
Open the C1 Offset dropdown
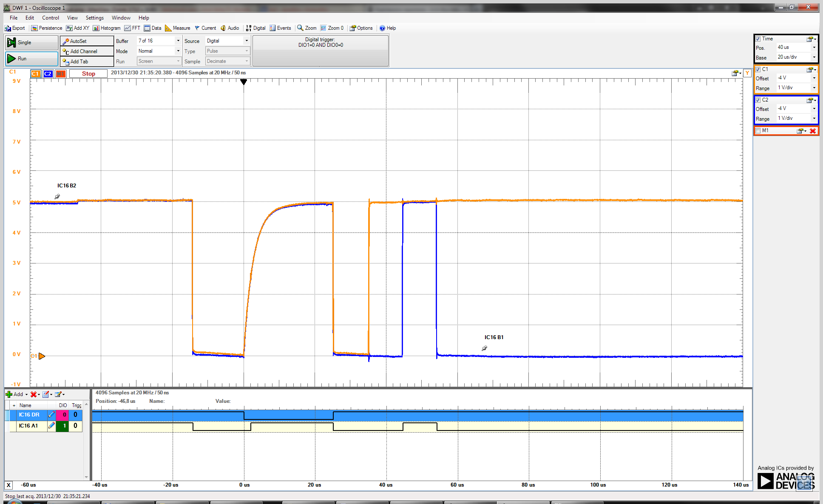[x=796, y=78]
